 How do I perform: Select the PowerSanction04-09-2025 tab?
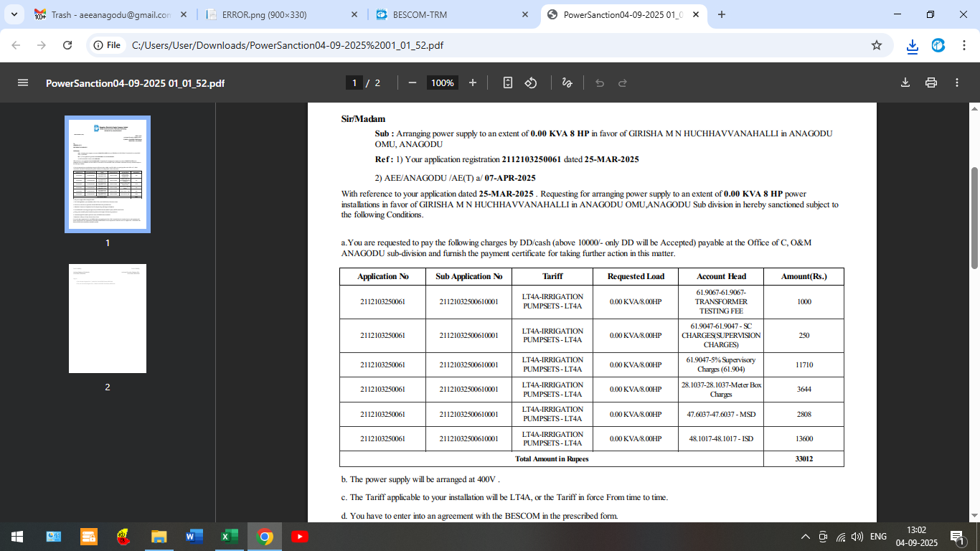(x=623, y=14)
